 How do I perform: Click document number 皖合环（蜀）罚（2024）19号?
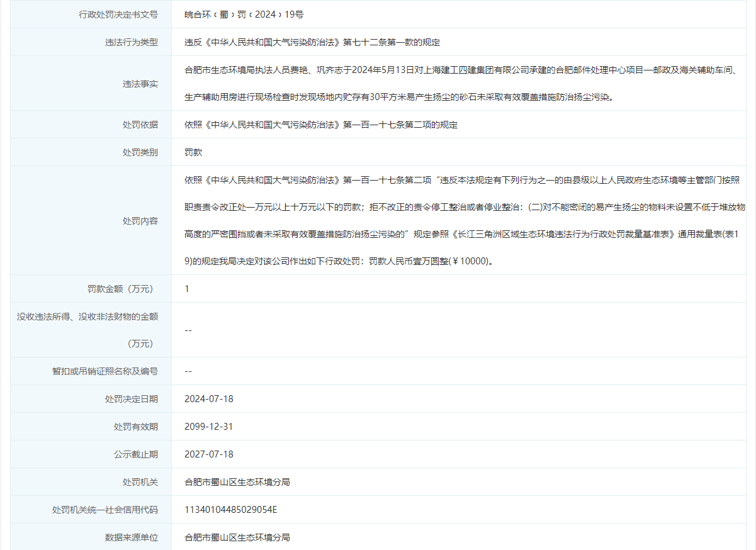[244, 14]
